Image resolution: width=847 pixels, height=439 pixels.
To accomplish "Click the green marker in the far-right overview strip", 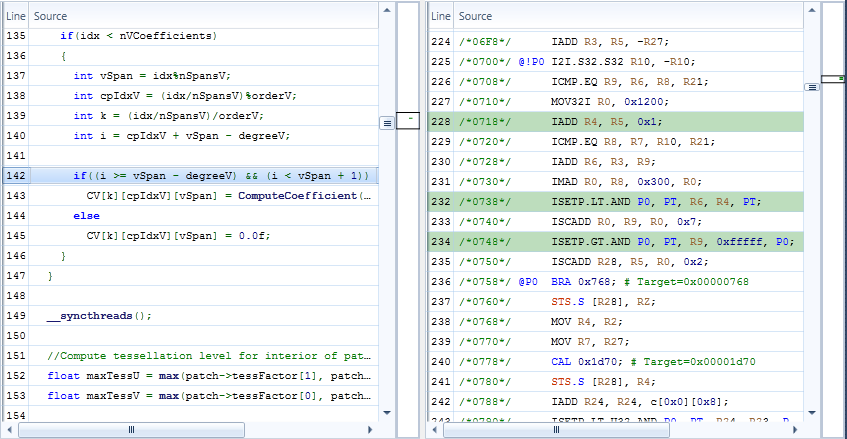I will (x=833, y=78).
